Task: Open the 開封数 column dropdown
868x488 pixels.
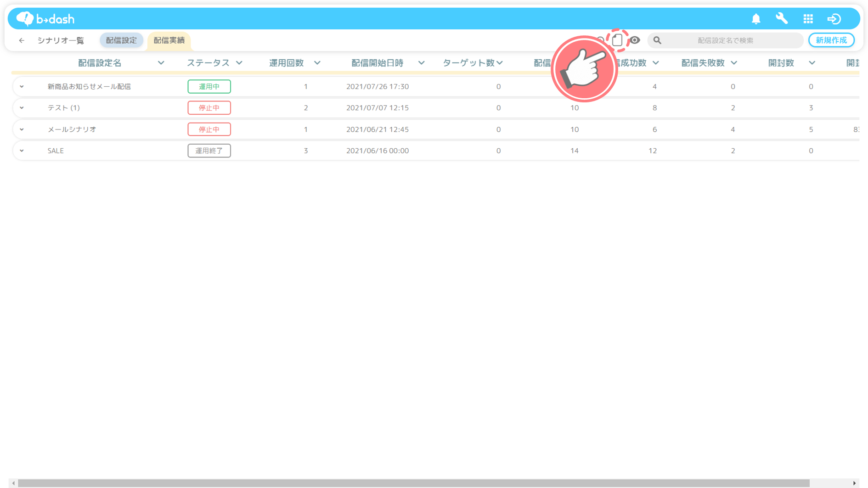Action: [x=812, y=63]
